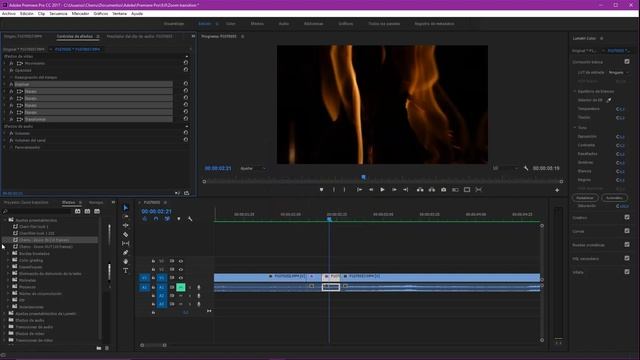640x360 pixels.
Task: Expand Efectos de audio folder
Action: [4, 320]
